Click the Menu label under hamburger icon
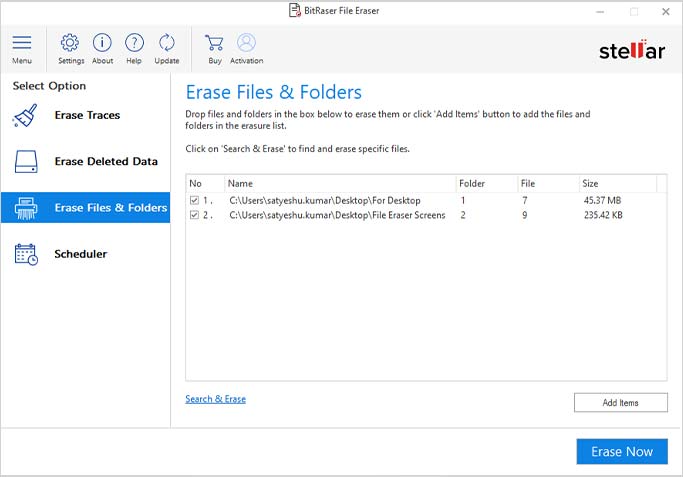 point(22,61)
